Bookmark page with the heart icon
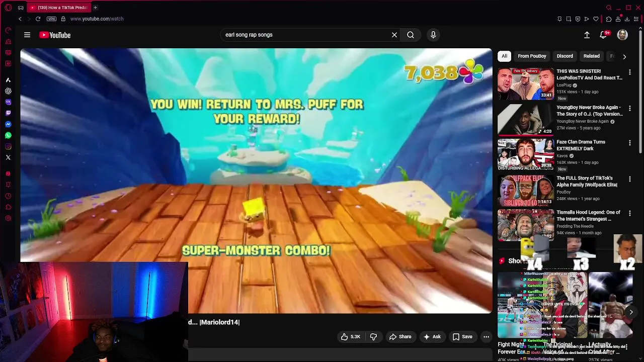Viewport: 644px width, 362px height. pos(596,19)
